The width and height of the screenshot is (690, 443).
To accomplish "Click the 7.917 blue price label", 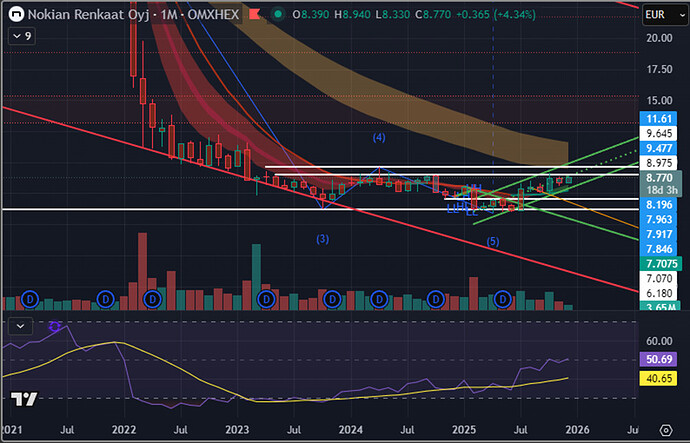I will [659, 234].
